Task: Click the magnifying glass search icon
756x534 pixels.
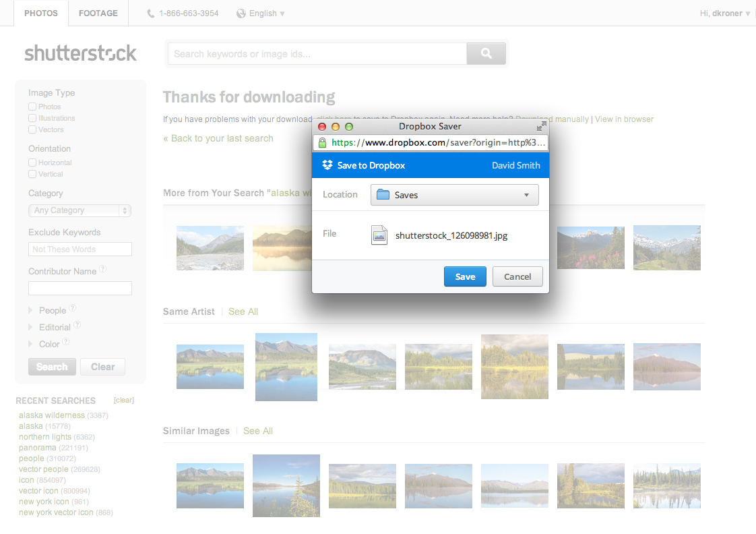Action: point(486,53)
